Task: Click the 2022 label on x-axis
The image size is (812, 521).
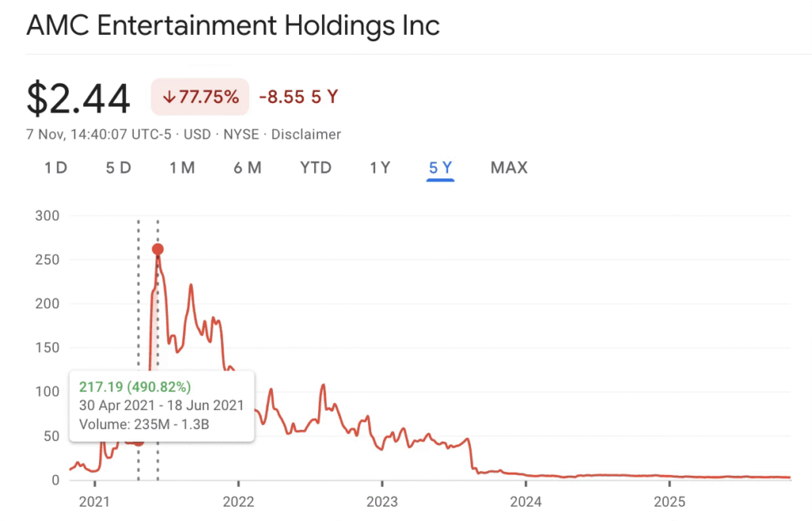Action: pos(238,501)
